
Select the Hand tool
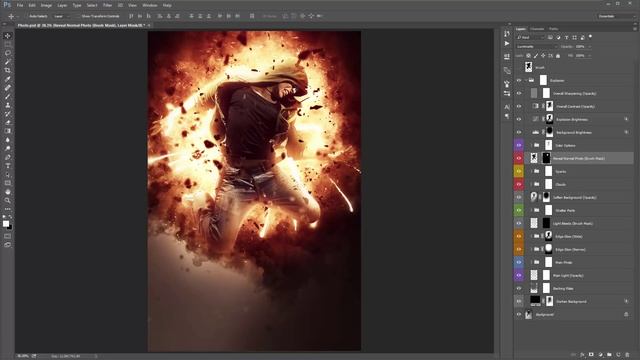tap(7, 192)
